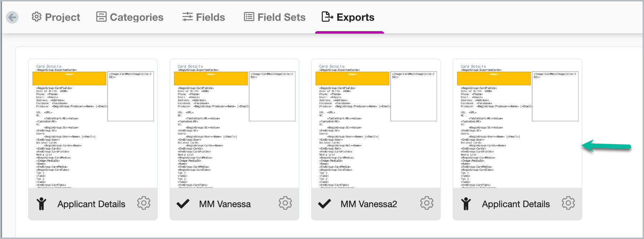Select the Exports tab
The height and width of the screenshot is (239, 644).
[x=348, y=17]
